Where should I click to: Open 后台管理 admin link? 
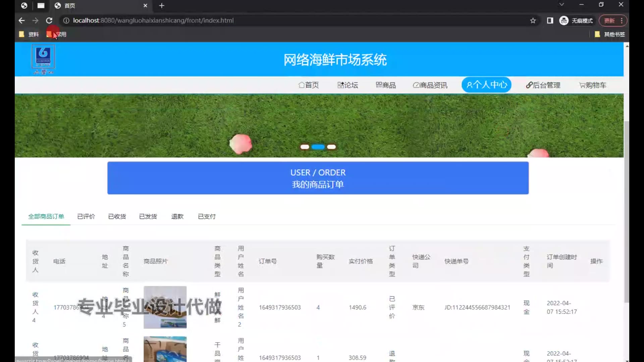tap(543, 85)
